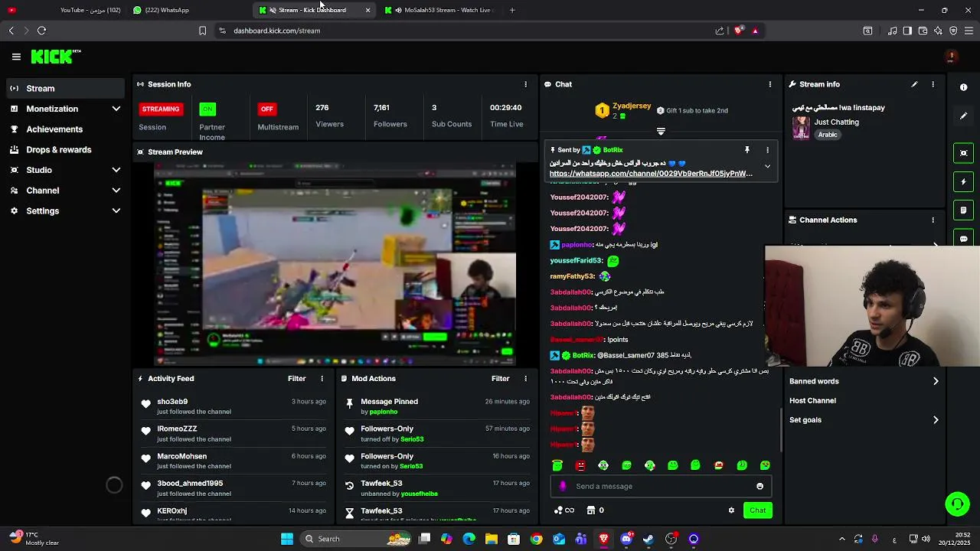Image resolution: width=980 pixels, height=551 pixels.
Task: Bookmark this page in the address bar
Action: [202, 31]
